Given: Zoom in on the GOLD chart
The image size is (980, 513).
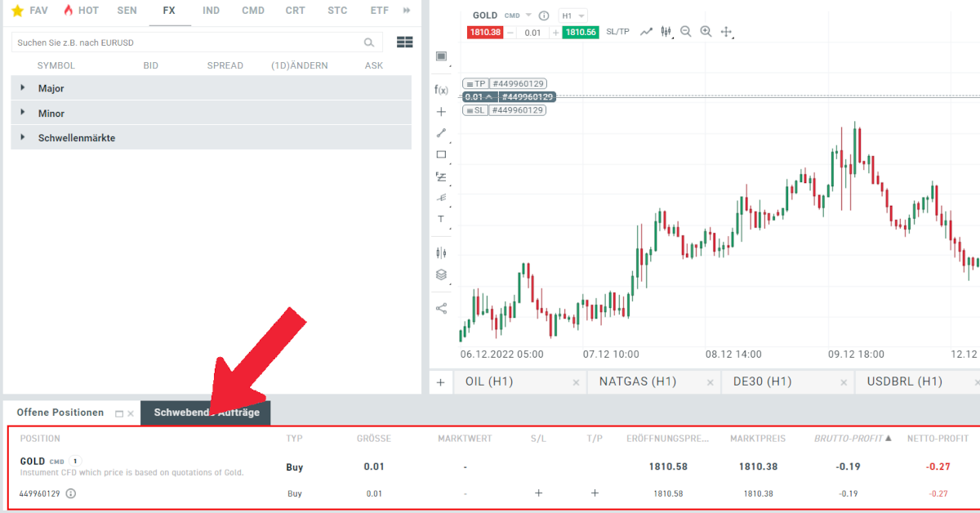Looking at the screenshot, I should coord(706,31).
